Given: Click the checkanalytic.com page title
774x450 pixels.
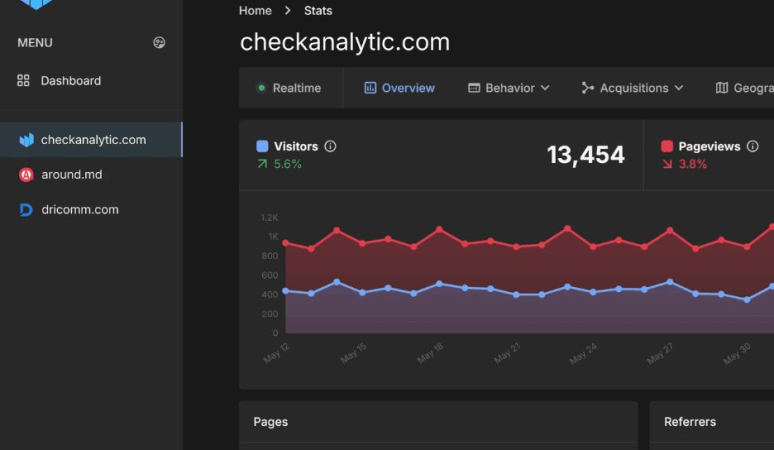Looking at the screenshot, I should point(345,42).
